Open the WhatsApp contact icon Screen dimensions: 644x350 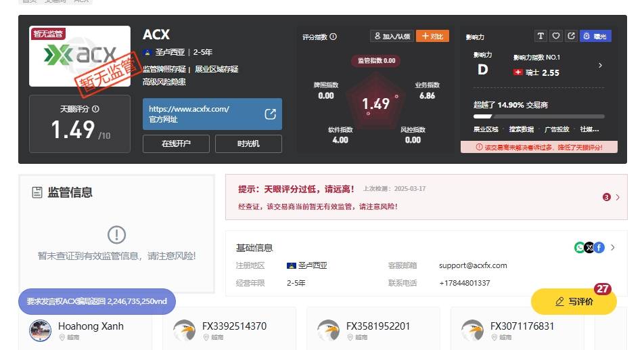pyautogui.click(x=579, y=247)
